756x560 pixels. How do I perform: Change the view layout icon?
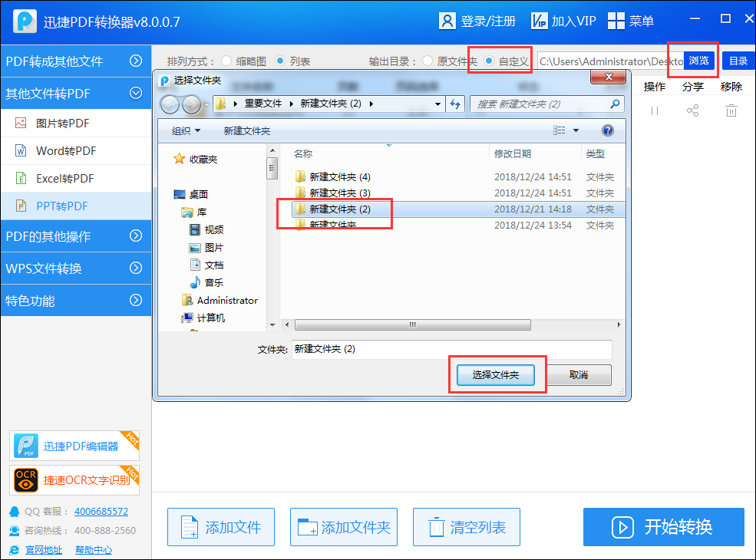(x=560, y=130)
